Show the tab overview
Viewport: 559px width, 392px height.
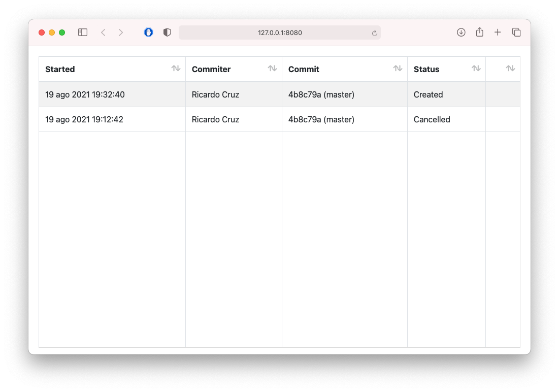(516, 32)
